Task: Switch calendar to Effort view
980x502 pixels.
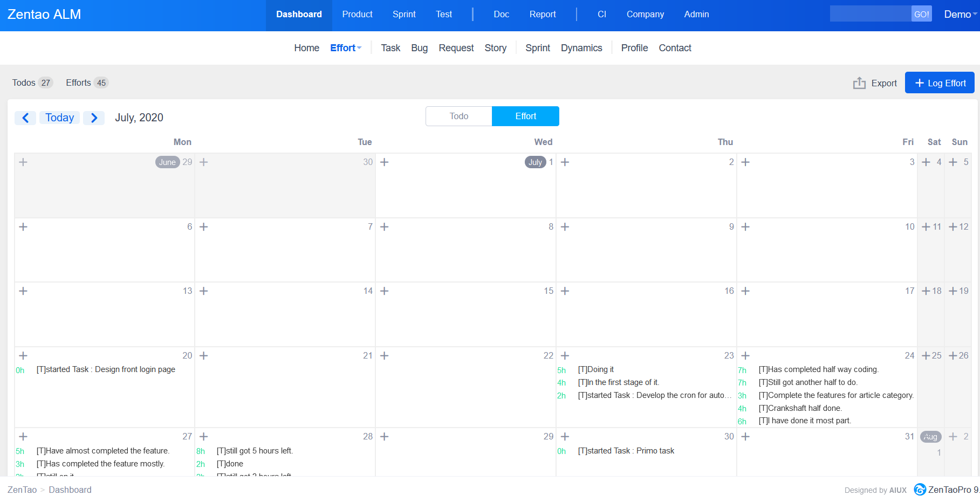Action: tap(525, 116)
